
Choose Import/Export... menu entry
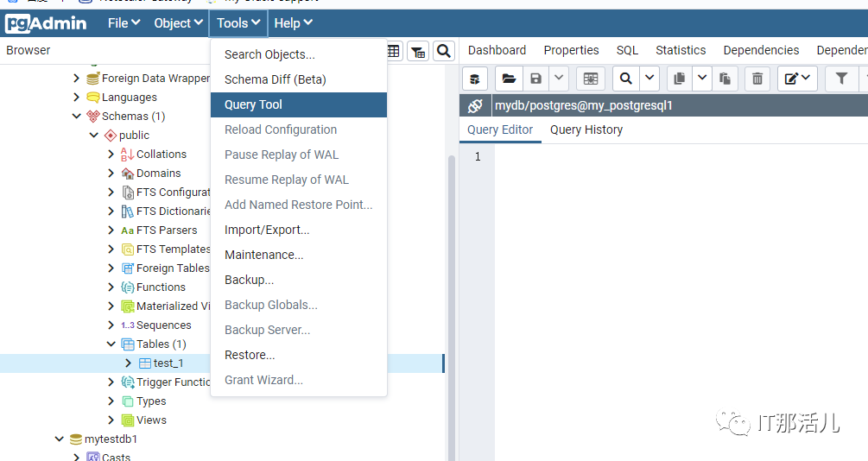click(x=267, y=230)
